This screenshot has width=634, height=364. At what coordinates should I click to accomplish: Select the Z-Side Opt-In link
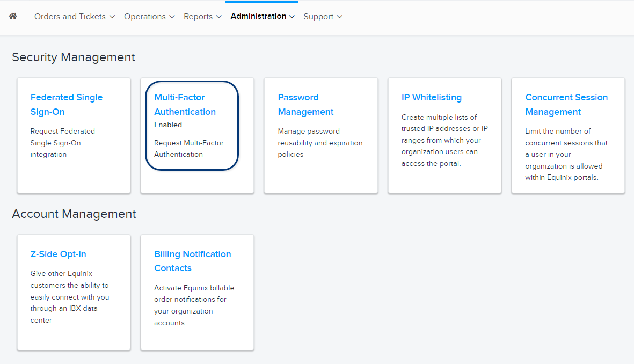pos(58,254)
